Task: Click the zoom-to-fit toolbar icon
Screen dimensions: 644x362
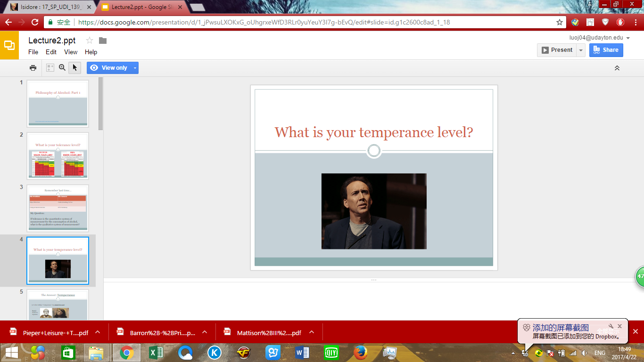Action: coord(50,68)
